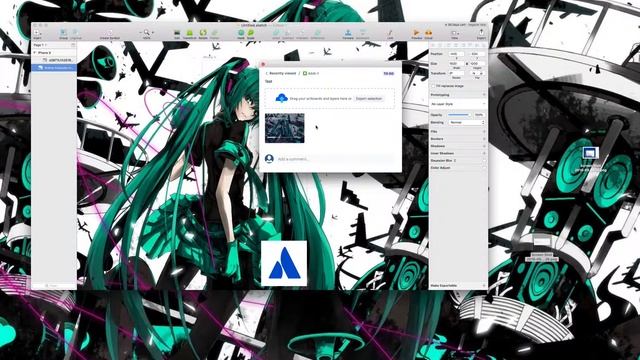
Task: Click the Preview play icon
Action: 416,32
